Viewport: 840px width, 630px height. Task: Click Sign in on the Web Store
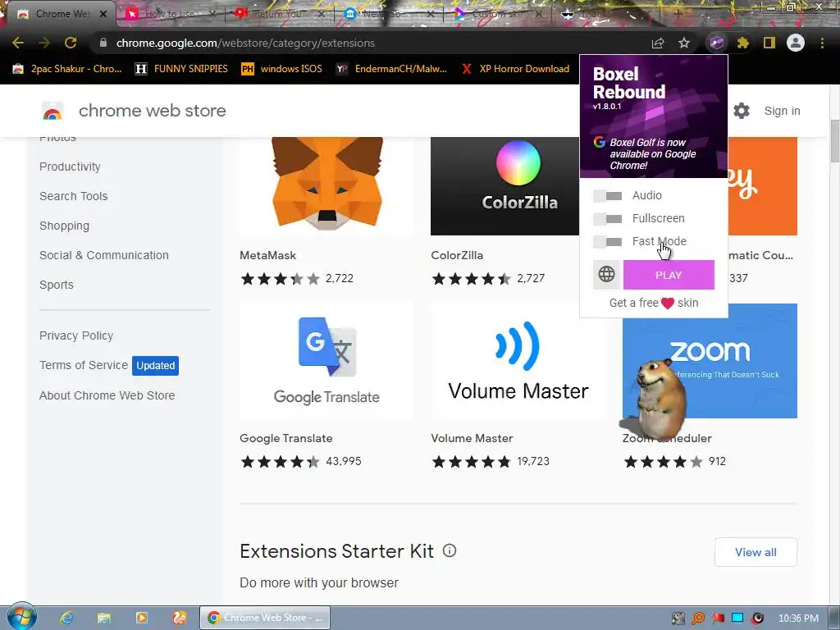[782, 111]
